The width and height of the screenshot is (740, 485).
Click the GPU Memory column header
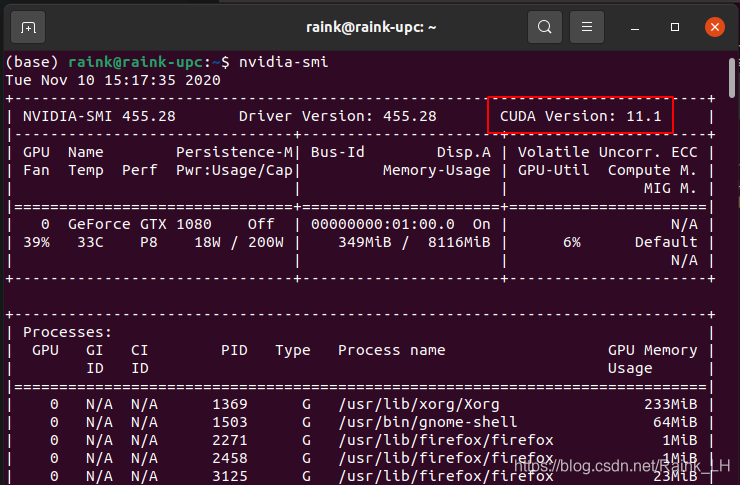[652, 350]
